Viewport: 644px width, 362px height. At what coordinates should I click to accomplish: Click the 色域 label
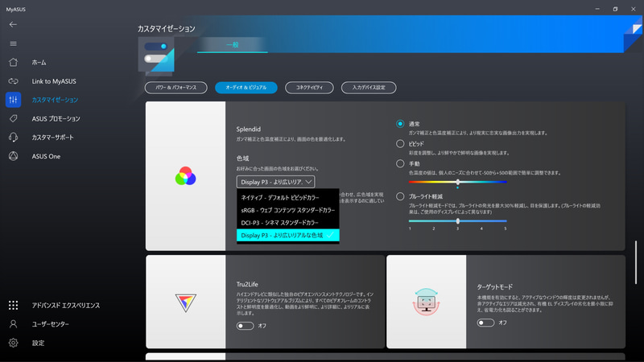point(243,158)
